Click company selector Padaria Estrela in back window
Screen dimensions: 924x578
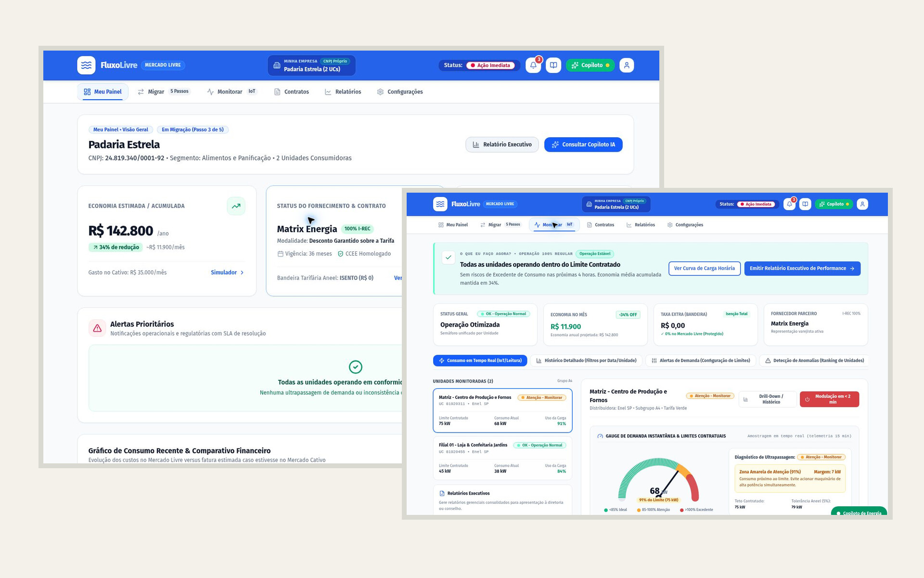point(311,65)
